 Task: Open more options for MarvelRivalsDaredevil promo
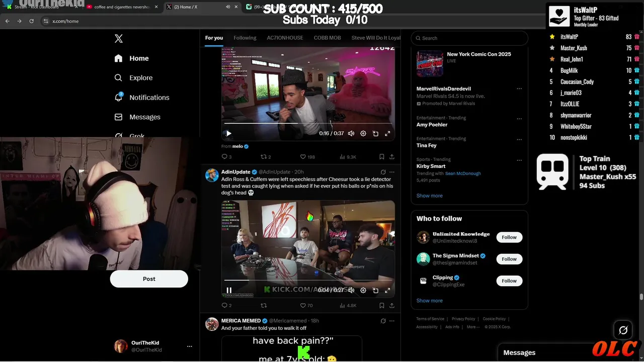click(519, 89)
